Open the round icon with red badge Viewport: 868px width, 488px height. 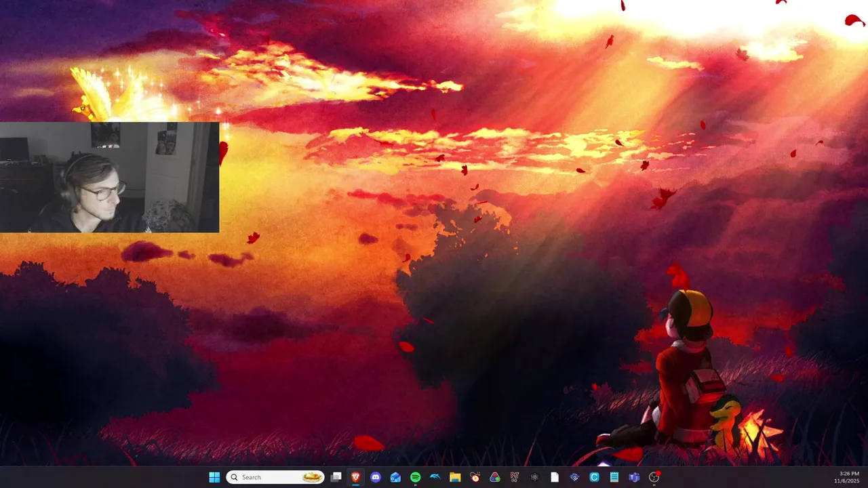point(654,477)
